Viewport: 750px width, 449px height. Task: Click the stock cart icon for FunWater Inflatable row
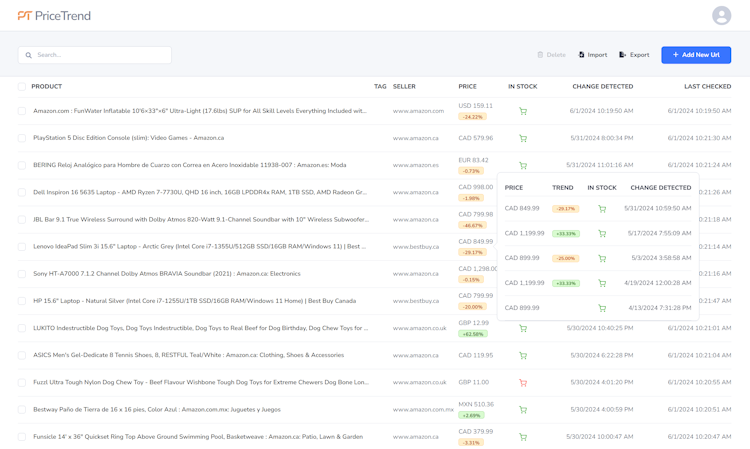pos(523,111)
